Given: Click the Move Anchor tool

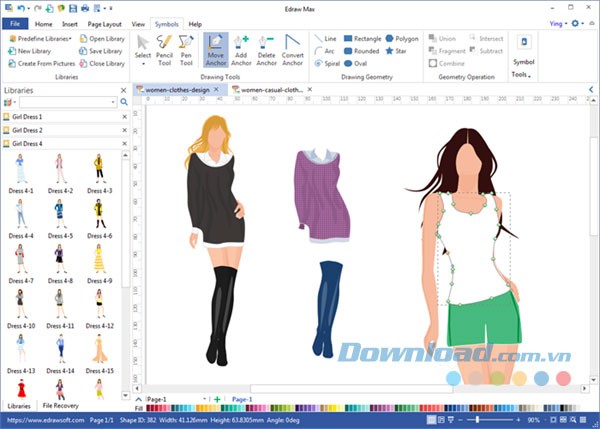Looking at the screenshot, I should point(215,49).
